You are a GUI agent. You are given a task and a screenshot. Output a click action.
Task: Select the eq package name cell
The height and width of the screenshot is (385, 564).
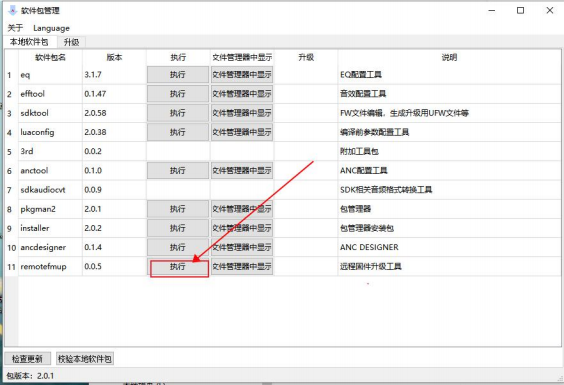pos(50,75)
